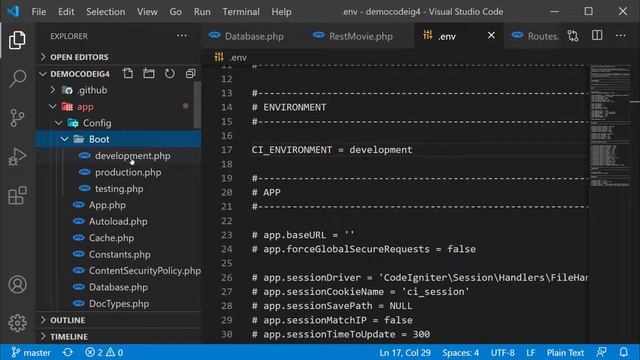This screenshot has height=360, width=640.
Task: Open the Help menu
Action: point(281,11)
